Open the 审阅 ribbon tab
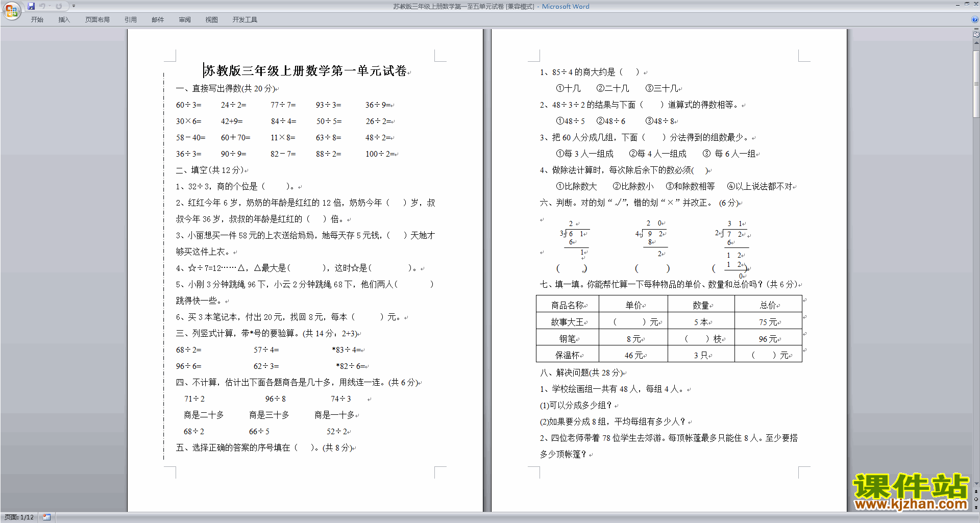 185,20
